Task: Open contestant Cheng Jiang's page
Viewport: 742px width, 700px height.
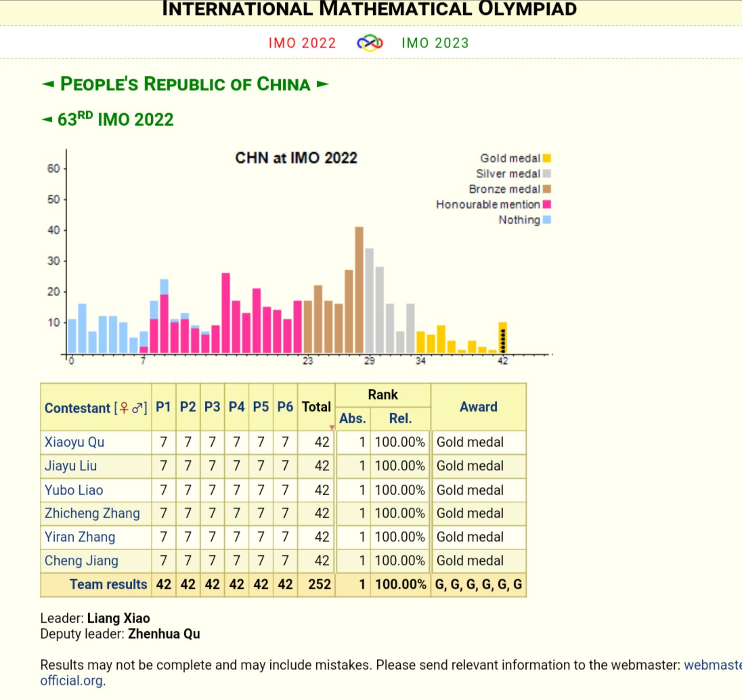Action: (x=81, y=560)
